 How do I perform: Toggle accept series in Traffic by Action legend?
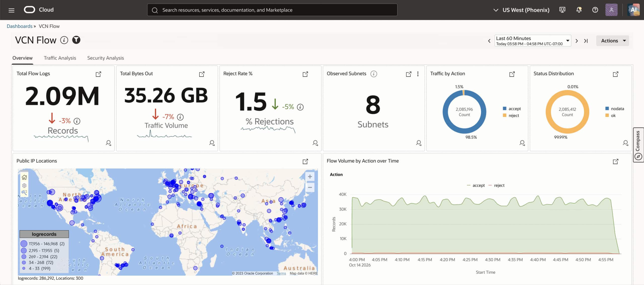point(512,109)
